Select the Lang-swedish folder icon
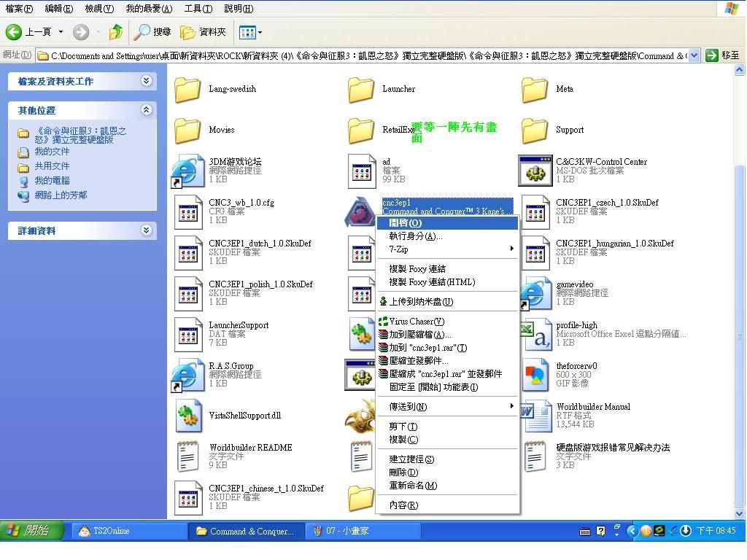The width and height of the screenshot is (747, 560). click(187, 90)
